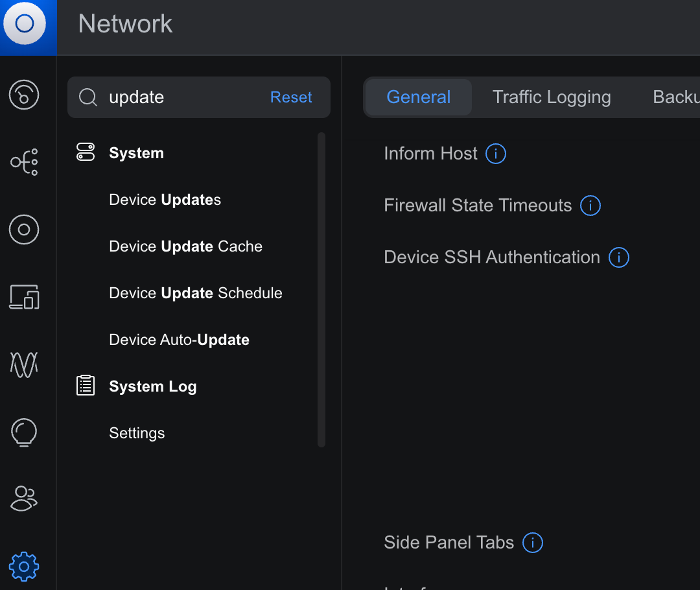Reset the settings search
700x590 pixels.
click(291, 97)
